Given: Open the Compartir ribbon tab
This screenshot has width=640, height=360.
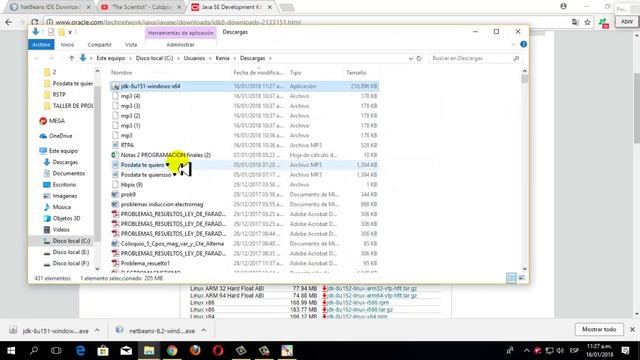Looking at the screenshot, I should (x=99, y=44).
